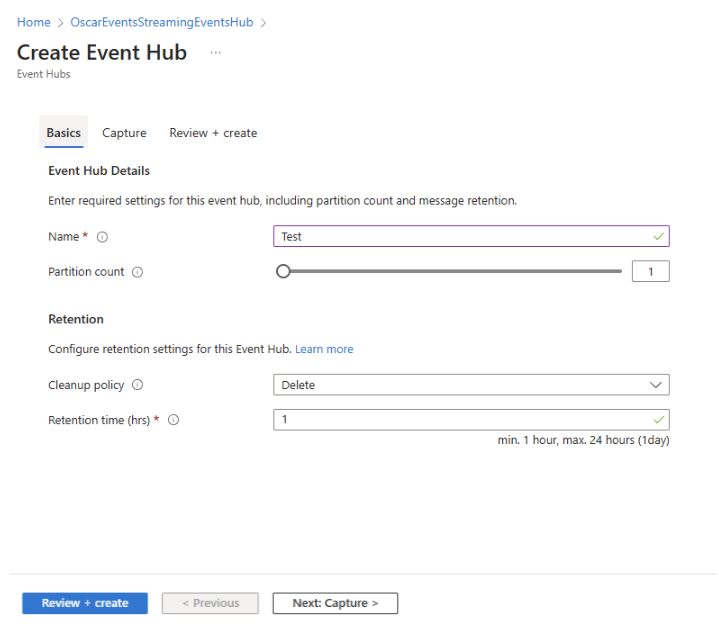Open the Learn more link
The image size is (719, 629).
click(x=324, y=349)
